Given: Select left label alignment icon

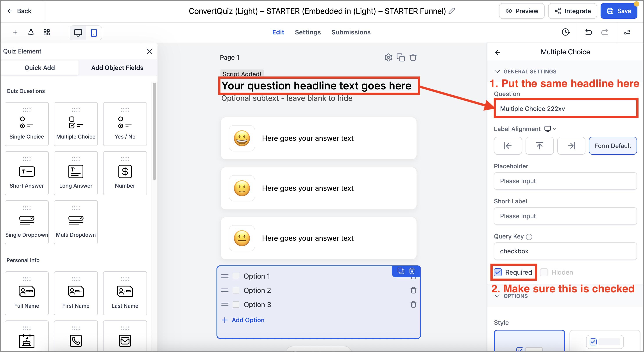Looking at the screenshot, I should pyautogui.click(x=508, y=146).
